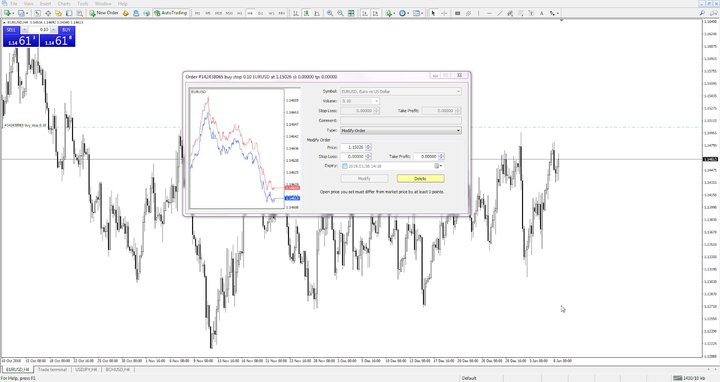Select the H1 timeframe button

(x=240, y=13)
